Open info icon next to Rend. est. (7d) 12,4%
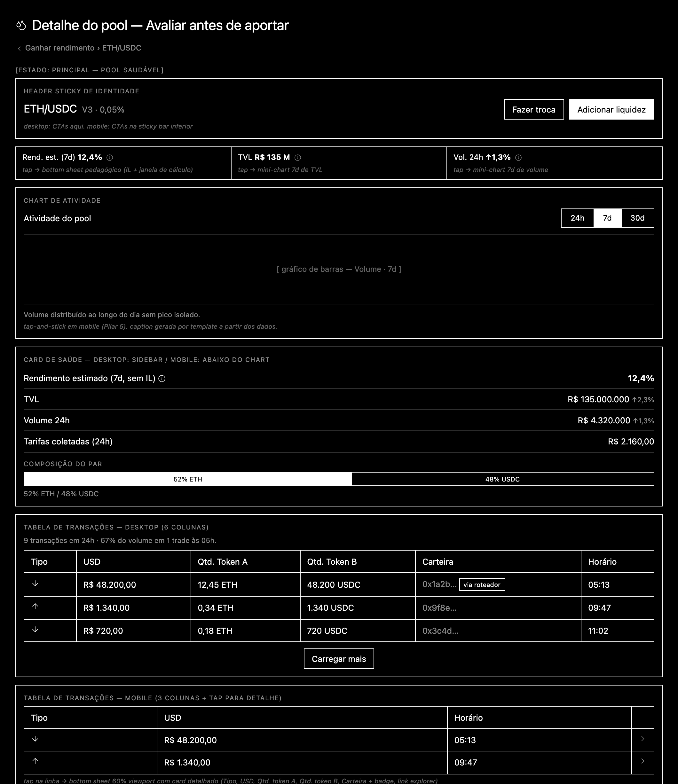The height and width of the screenshot is (784, 678). [110, 157]
